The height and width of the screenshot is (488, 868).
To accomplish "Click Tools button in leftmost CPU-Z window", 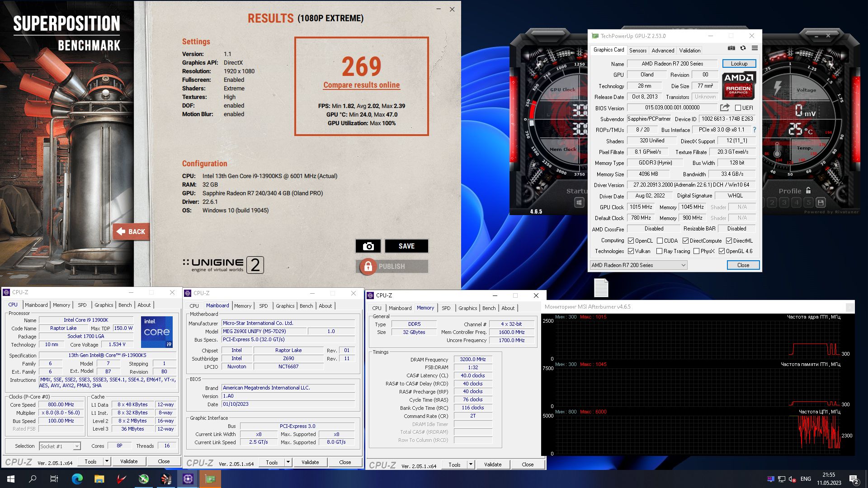I will click(90, 461).
